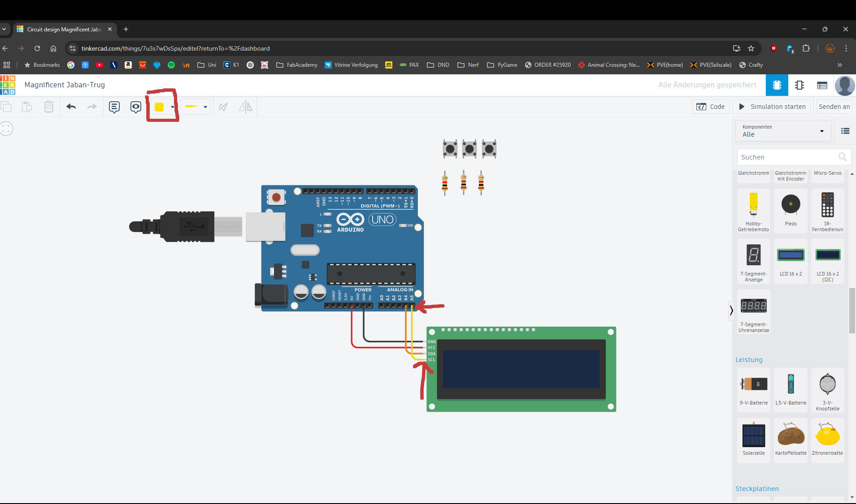Open the Vitrine Verfolgung bookmark
This screenshot has height=504, width=856.
tap(351, 65)
